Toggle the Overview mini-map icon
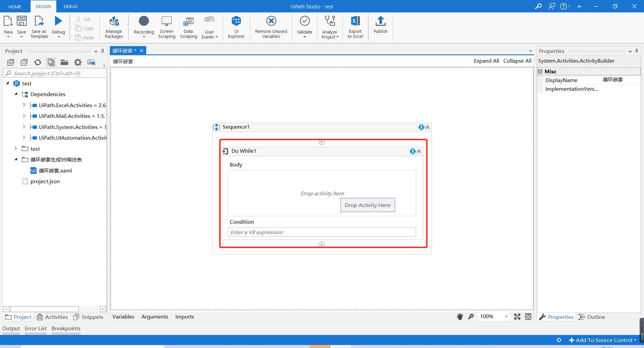The image size is (644, 348). click(x=528, y=317)
